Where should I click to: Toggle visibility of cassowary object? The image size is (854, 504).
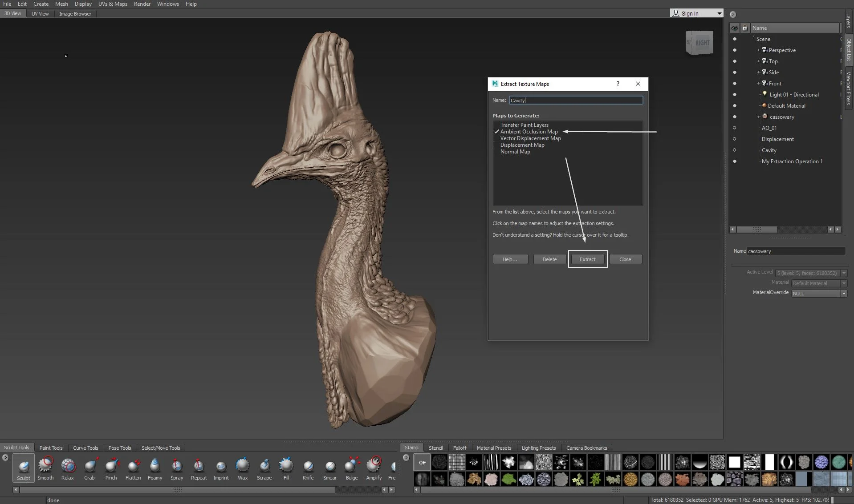(x=734, y=117)
